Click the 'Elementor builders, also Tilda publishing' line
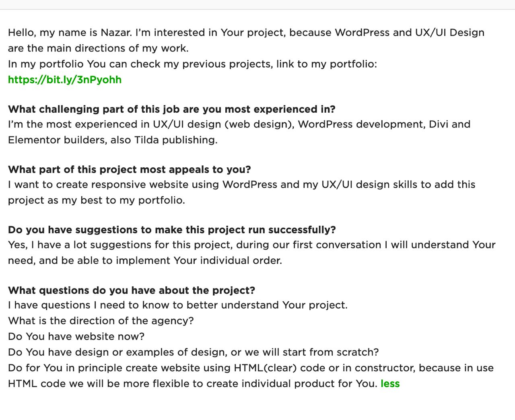The image size is (515, 420). (x=113, y=140)
